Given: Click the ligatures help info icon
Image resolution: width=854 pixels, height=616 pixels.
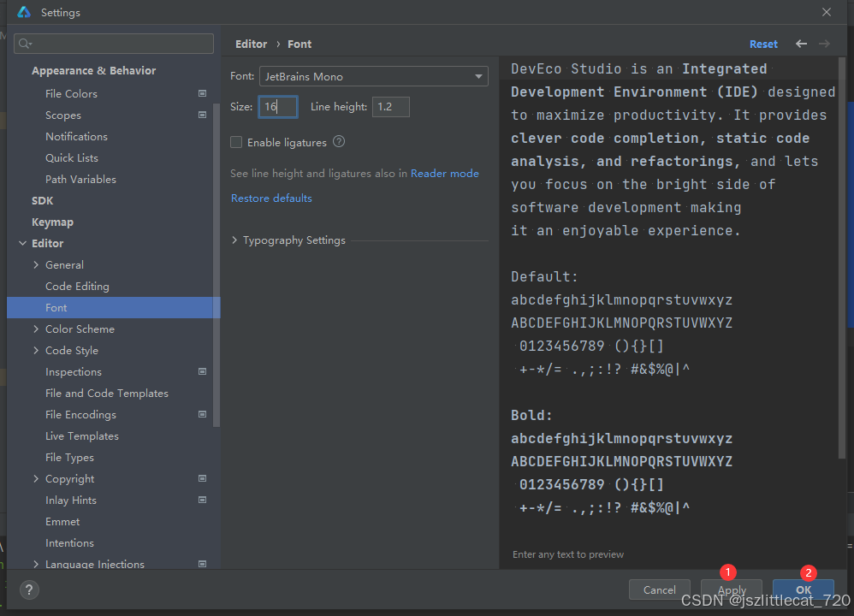Looking at the screenshot, I should [339, 142].
